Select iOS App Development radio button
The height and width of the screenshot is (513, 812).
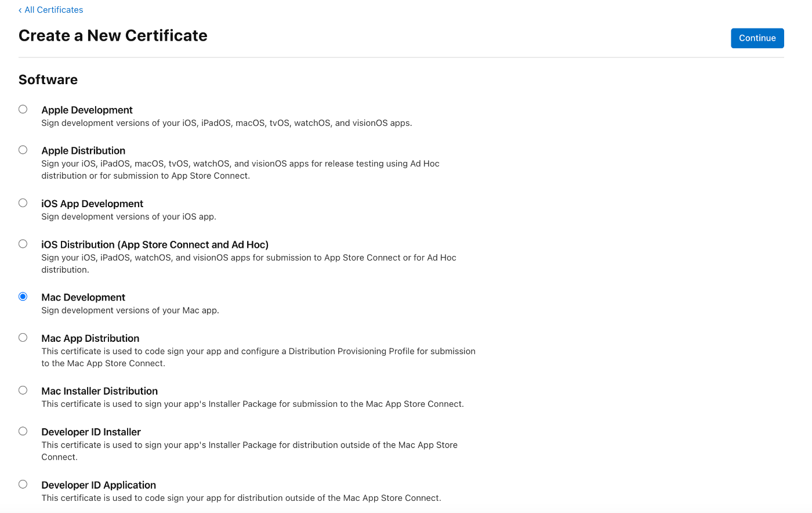[23, 203]
